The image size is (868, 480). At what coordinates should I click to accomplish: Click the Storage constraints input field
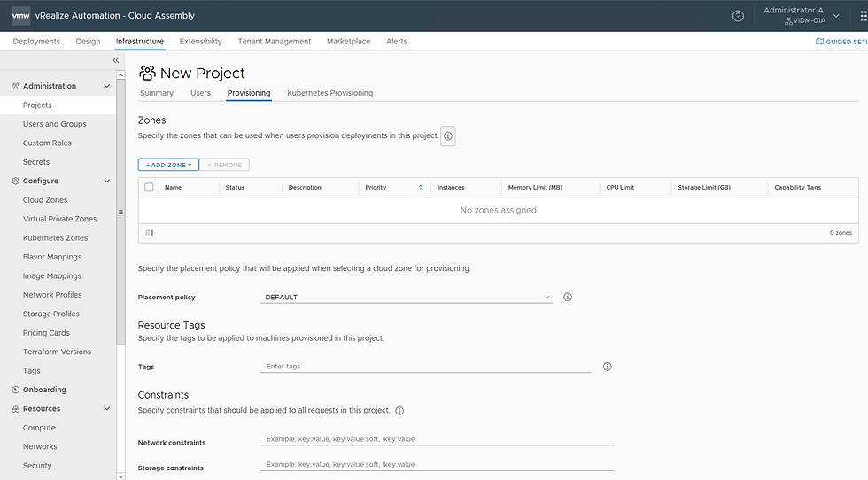click(x=437, y=464)
